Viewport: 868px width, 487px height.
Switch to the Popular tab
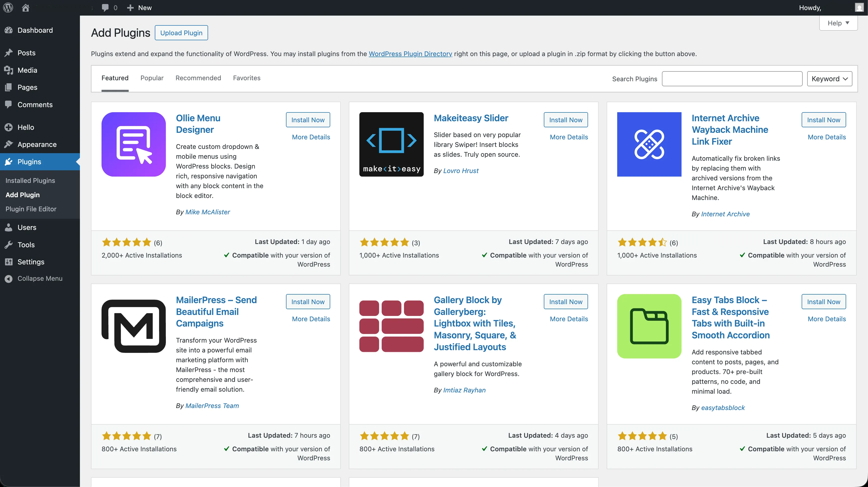(x=152, y=78)
